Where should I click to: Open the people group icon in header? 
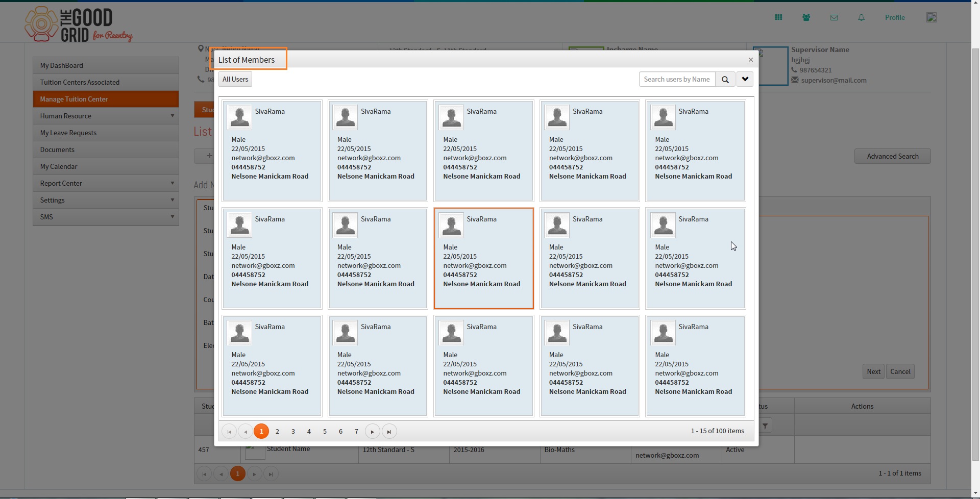tap(806, 17)
